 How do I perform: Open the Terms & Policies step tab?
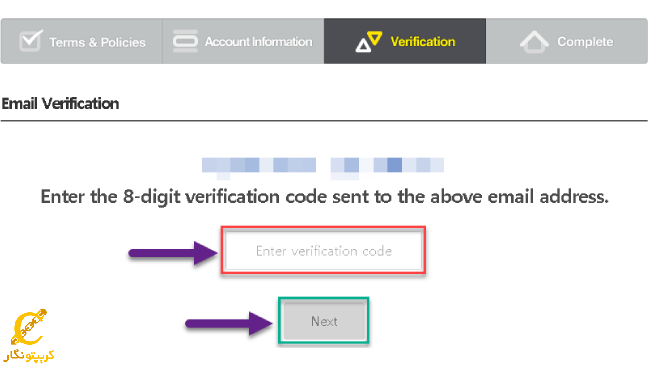pos(82,41)
